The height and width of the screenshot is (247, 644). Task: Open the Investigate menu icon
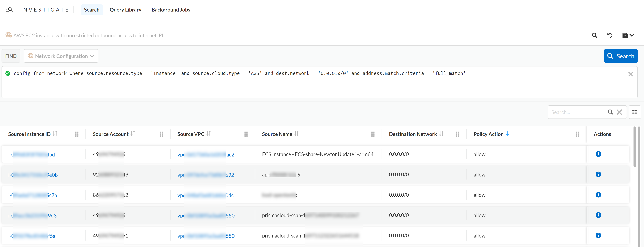[x=9, y=9]
